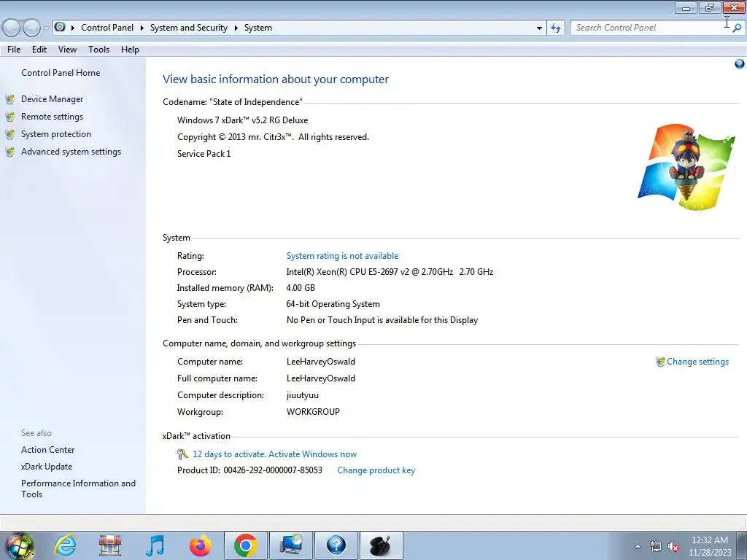
Task: Launch Internet Explorer from taskbar
Action: [65, 545]
